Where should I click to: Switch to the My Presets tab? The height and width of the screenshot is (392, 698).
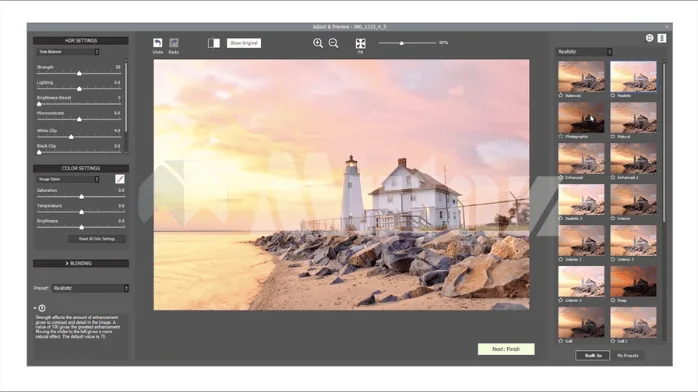[628, 356]
